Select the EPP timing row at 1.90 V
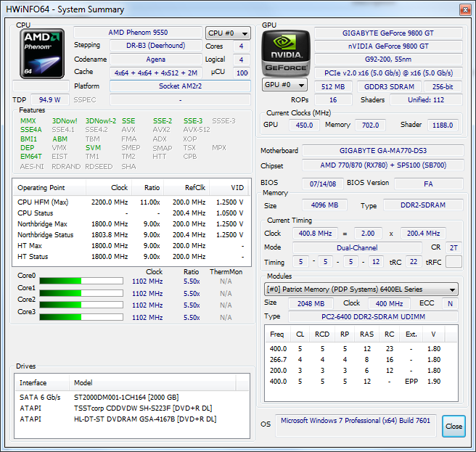This screenshot has height=452, width=476. [x=361, y=382]
